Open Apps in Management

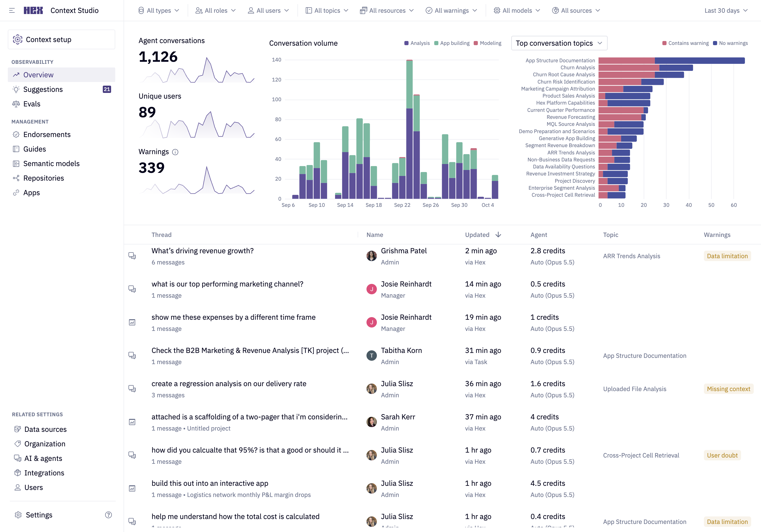(x=61, y=193)
